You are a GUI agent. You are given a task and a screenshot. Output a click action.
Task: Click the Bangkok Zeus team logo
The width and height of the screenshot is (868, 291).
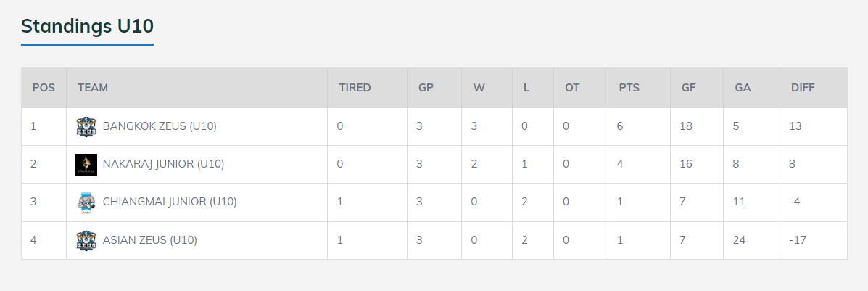[86, 126]
